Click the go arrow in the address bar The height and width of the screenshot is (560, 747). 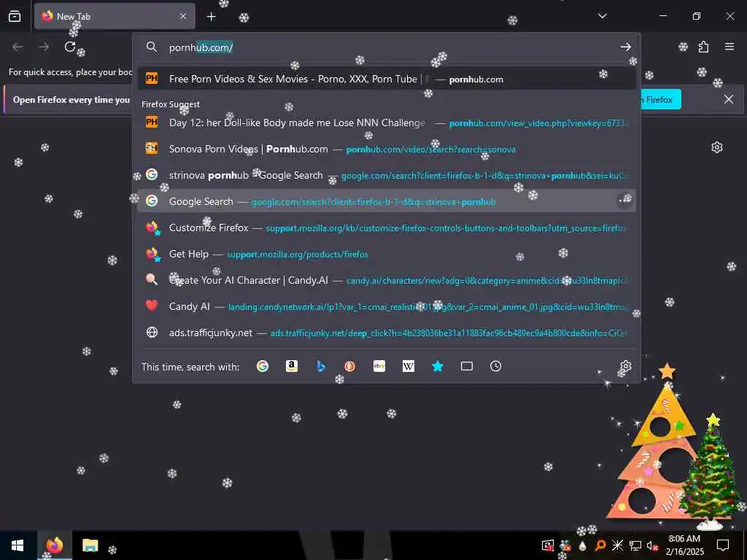tap(625, 47)
